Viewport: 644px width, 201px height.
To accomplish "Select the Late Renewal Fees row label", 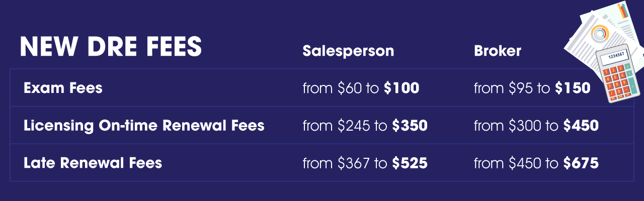I will (x=93, y=163).
